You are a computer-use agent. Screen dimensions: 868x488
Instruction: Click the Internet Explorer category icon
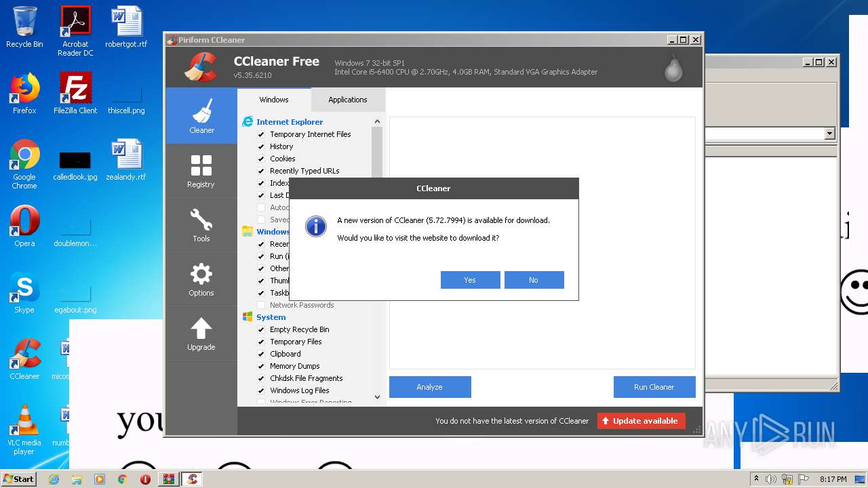click(x=248, y=122)
